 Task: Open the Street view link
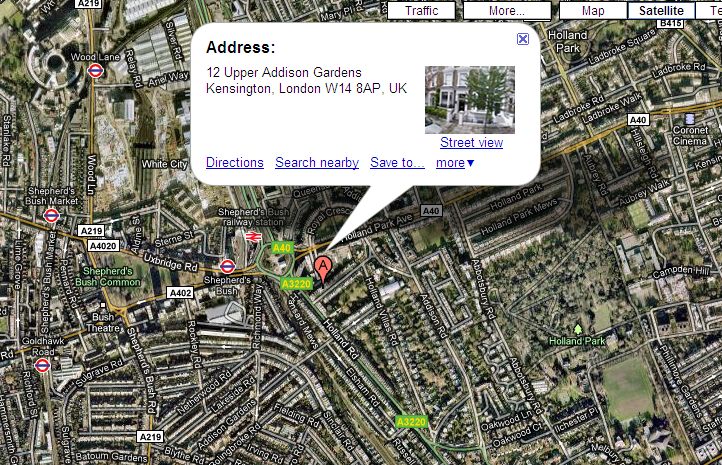pos(472,142)
